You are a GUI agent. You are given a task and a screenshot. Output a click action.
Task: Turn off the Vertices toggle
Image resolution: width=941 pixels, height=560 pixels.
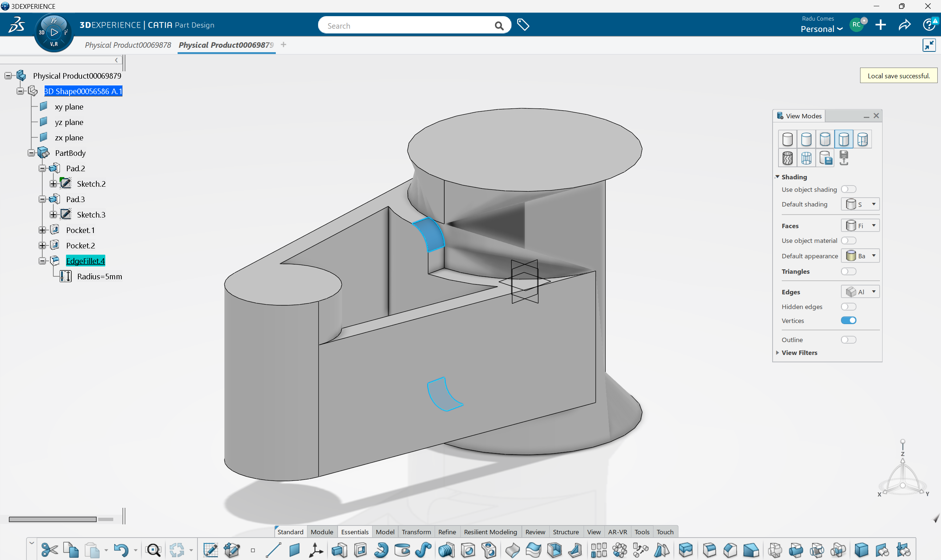[x=848, y=320]
